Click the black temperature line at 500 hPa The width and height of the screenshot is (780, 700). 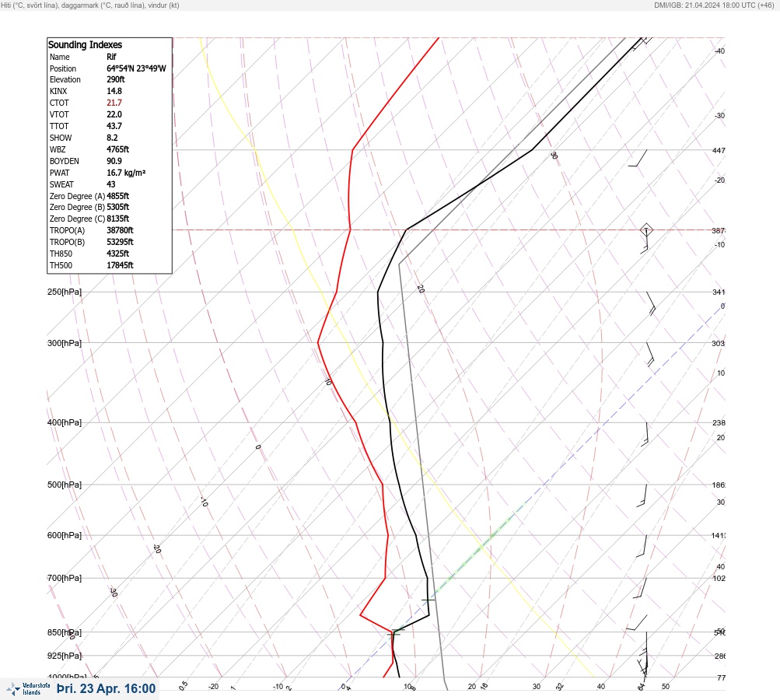point(397,485)
